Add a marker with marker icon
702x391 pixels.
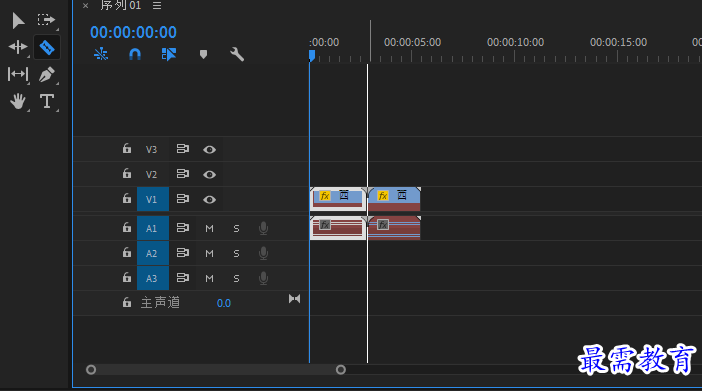pyautogui.click(x=203, y=55)
